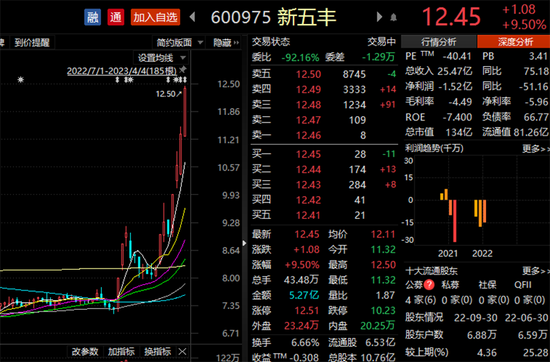Screen dimensions: 550x362
Task: Click the blue 融 margin trading icon
Action: [x=93, y=17]
